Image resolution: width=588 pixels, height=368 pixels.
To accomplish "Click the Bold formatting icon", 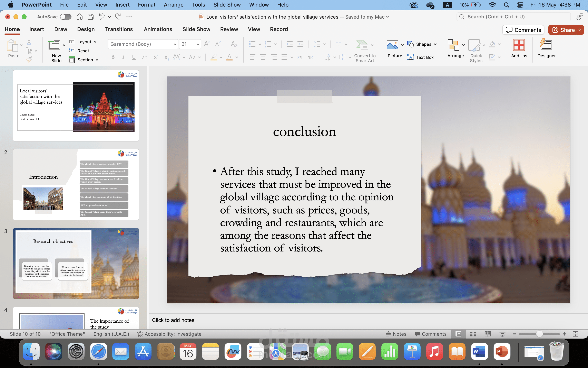I will coord(113,57).
